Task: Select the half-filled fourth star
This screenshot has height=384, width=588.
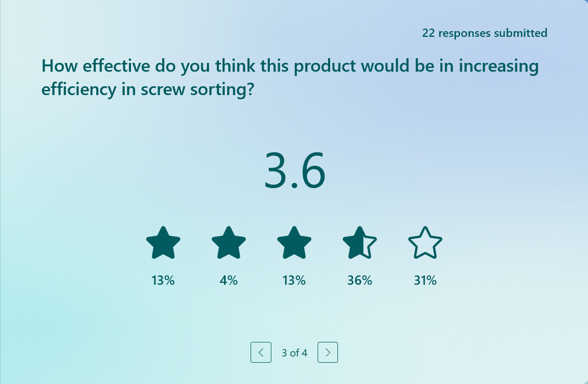Action: pyautogui.click(x=359, y=243)
